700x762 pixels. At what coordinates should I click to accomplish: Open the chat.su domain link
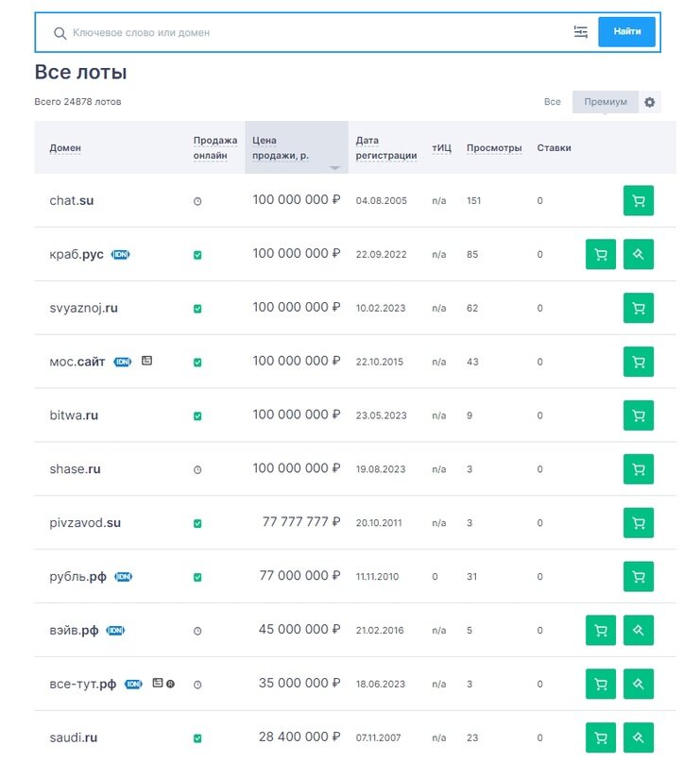[72, 200]
